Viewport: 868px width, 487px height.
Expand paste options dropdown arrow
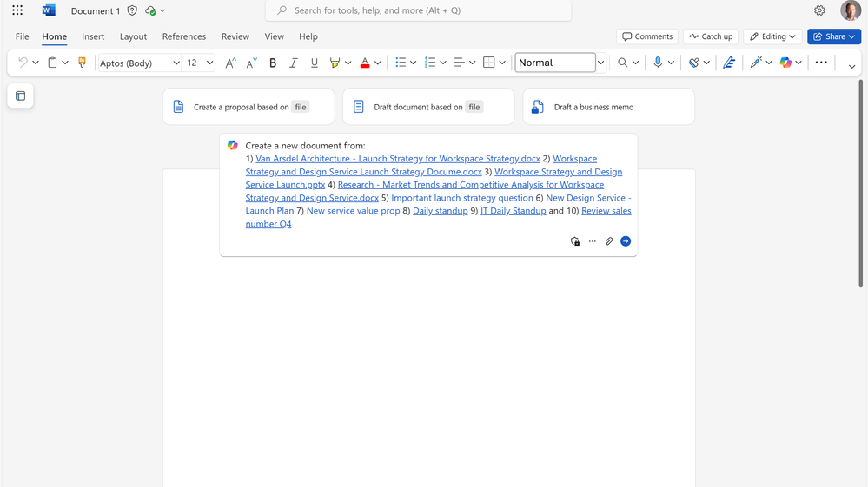65,63
